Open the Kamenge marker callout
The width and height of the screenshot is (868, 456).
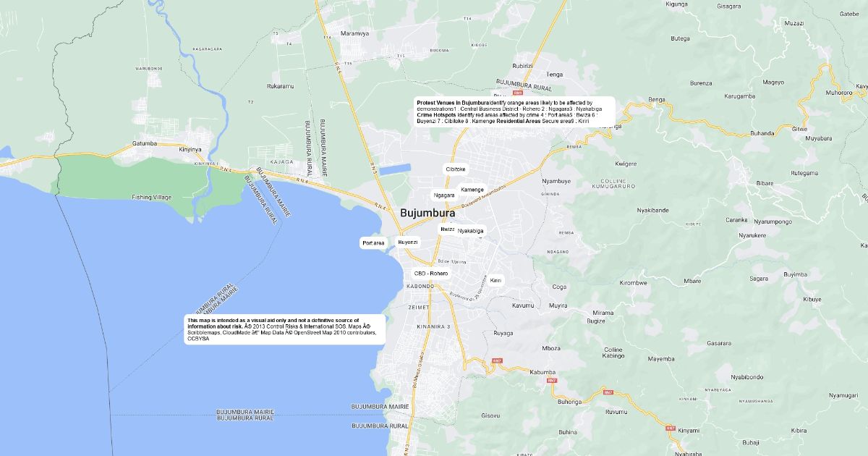(x=472, y=190)
